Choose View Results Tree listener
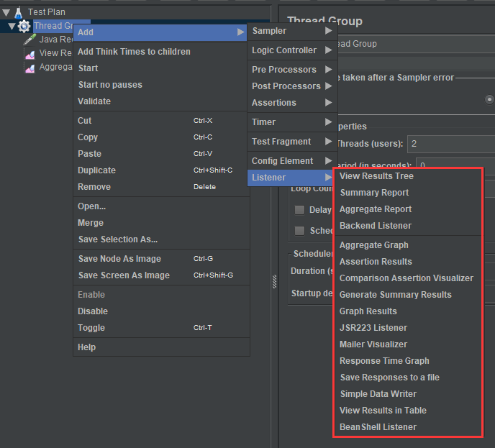495x448 pixels. click(376, 176)
